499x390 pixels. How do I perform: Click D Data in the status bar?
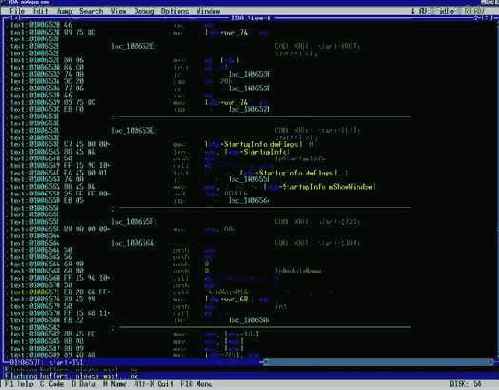point(83,384)
